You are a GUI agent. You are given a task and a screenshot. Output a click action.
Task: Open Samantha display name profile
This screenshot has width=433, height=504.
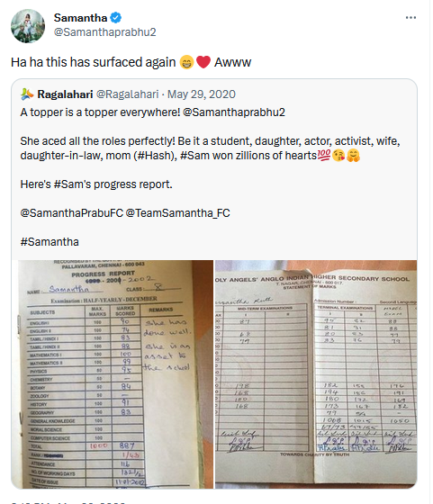pos(80,18)
